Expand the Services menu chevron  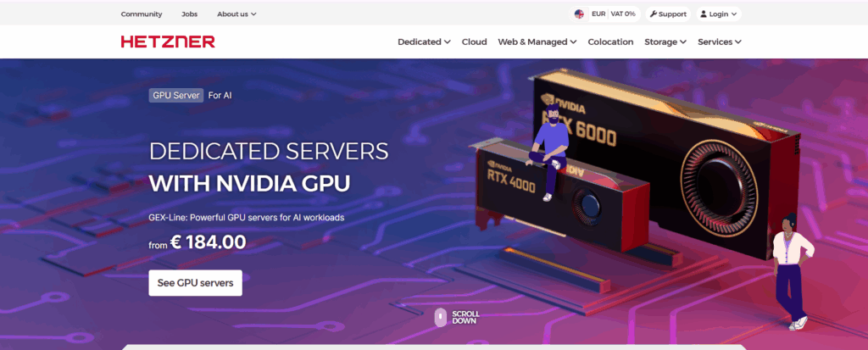coord(738,42)
